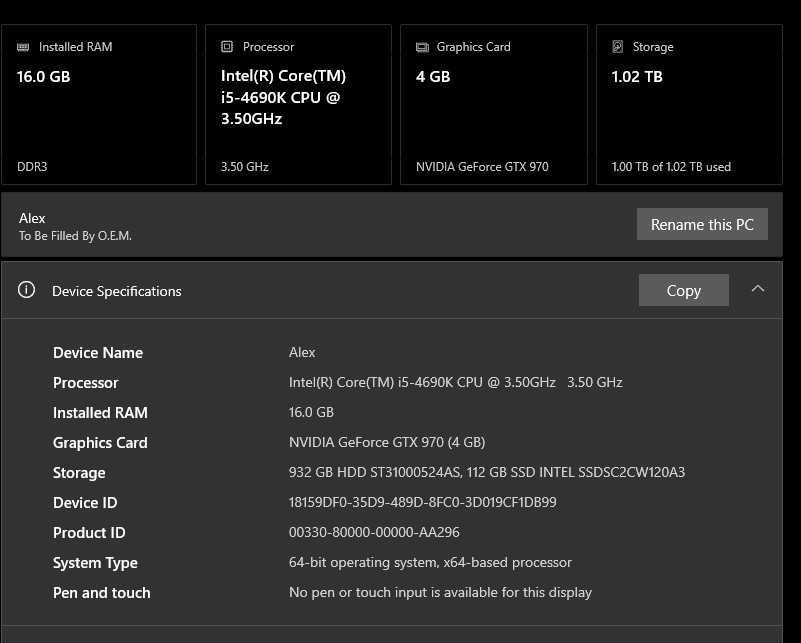The image size is (801, 643).
Task: Open the Installed RAM 16.0 GB card
Action: pos(99,105)
